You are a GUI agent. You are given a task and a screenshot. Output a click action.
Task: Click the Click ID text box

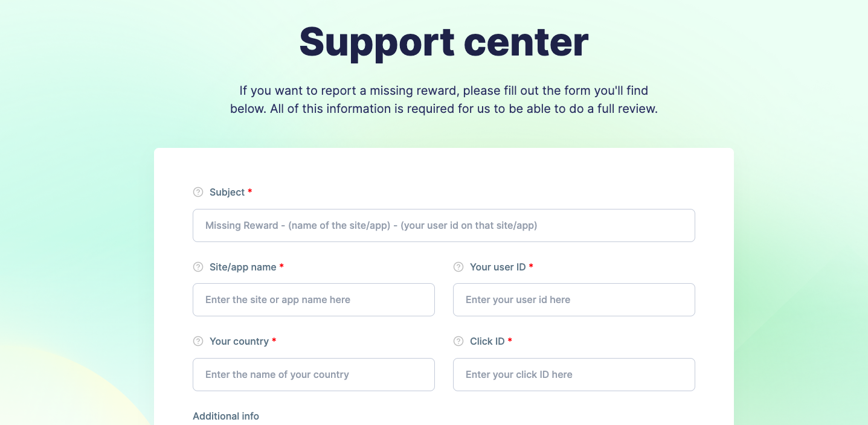pos(573,374)
